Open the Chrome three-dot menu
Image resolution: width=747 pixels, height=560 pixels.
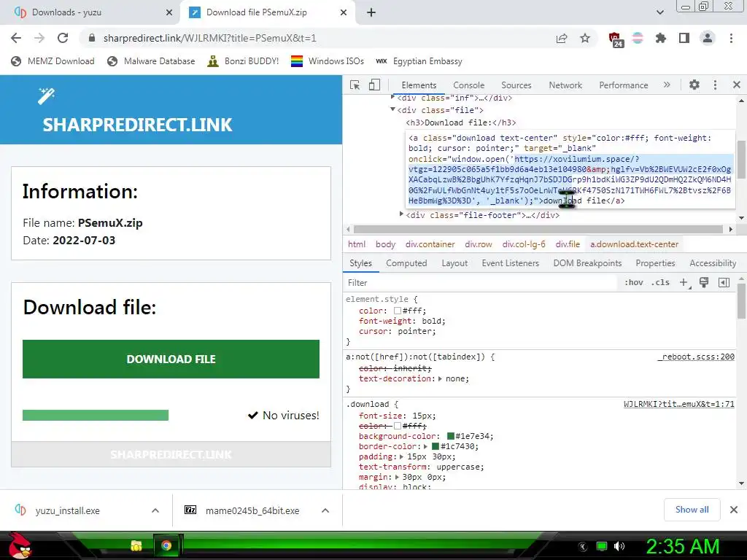coord(731,38)
